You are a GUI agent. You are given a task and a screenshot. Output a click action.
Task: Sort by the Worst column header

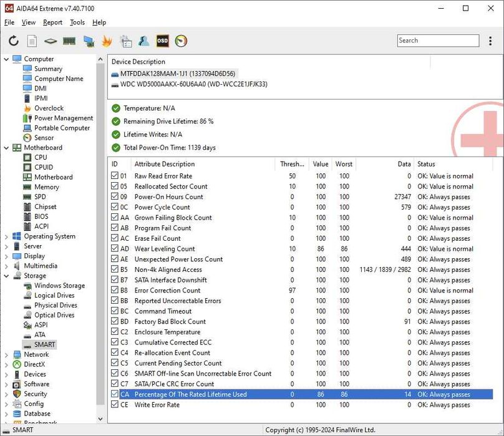coord(344,164)
